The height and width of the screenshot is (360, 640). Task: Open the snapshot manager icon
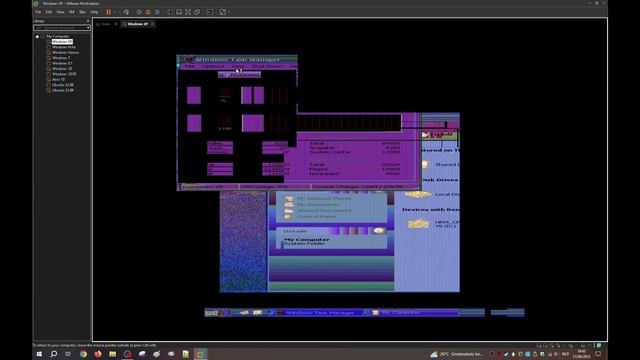pos(157,12)
